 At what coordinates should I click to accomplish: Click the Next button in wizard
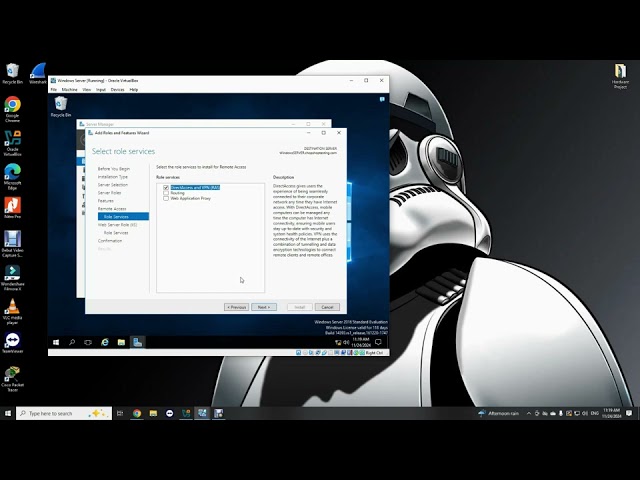(x=264, y=307)
